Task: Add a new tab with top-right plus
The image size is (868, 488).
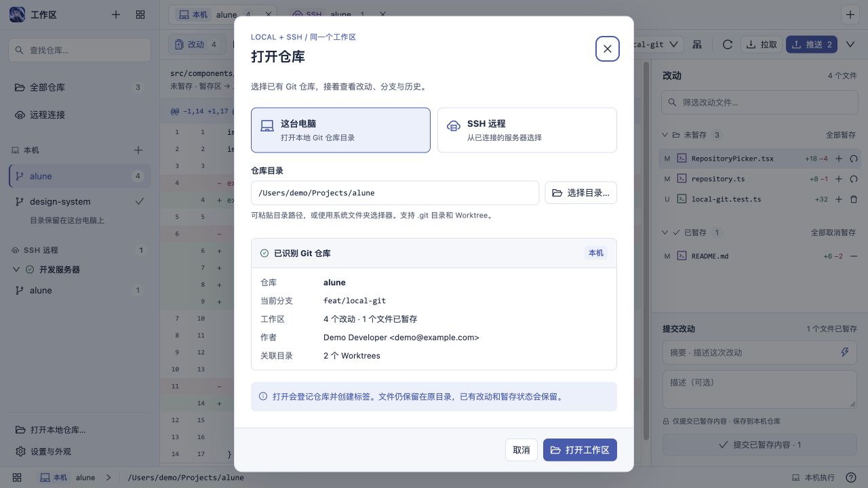Action: tap(850, 14)
